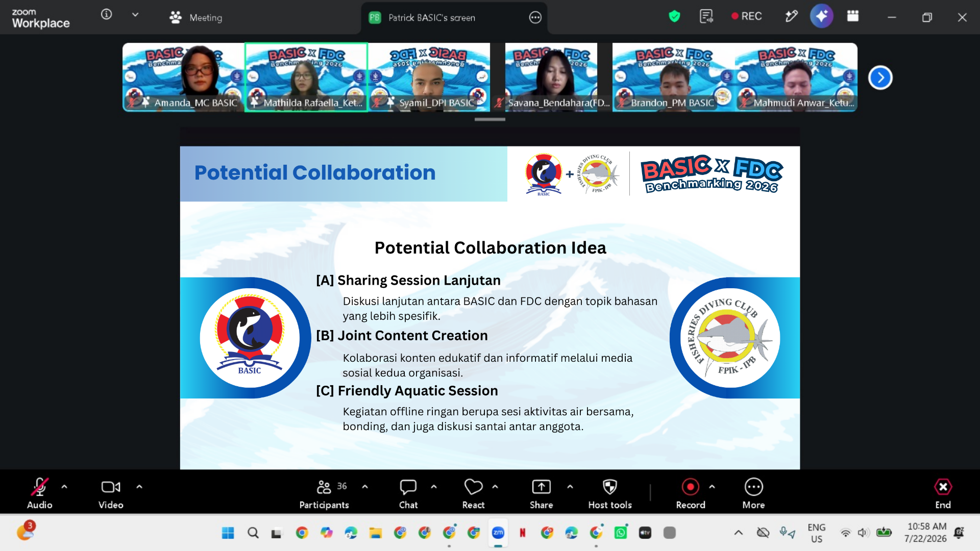Expand the dropdown beside the info icon
Screen dimensions: 980x551
click(135, 15)
